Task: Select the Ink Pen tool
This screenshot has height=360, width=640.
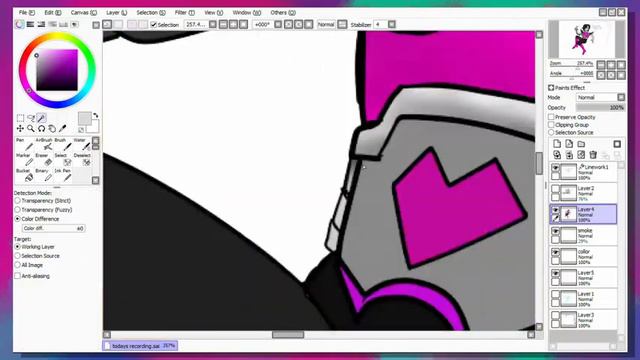Action: point(63,176)
